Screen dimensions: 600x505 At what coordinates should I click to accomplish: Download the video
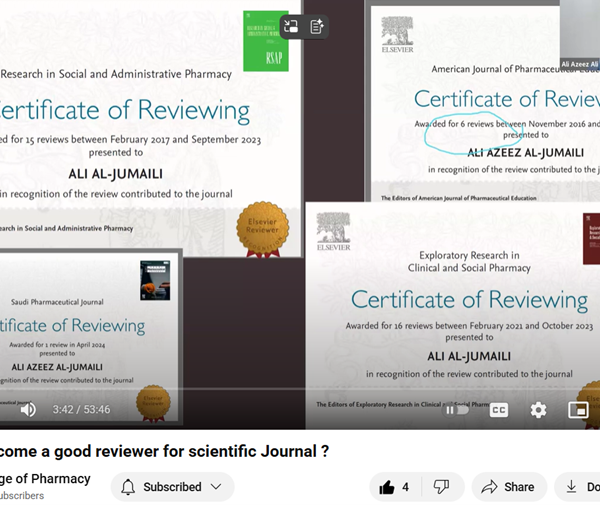(578, 487)
